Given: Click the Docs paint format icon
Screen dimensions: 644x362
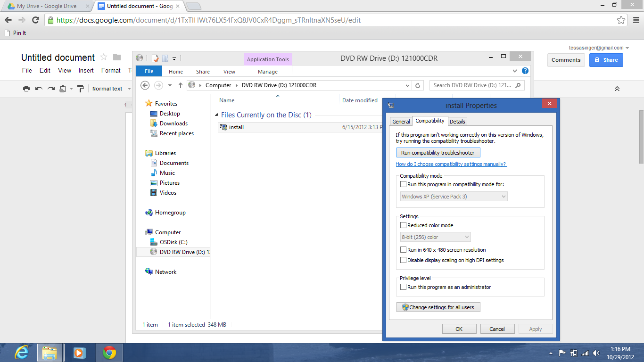Looking at the screenshot, I should click(x=80, y=89).
